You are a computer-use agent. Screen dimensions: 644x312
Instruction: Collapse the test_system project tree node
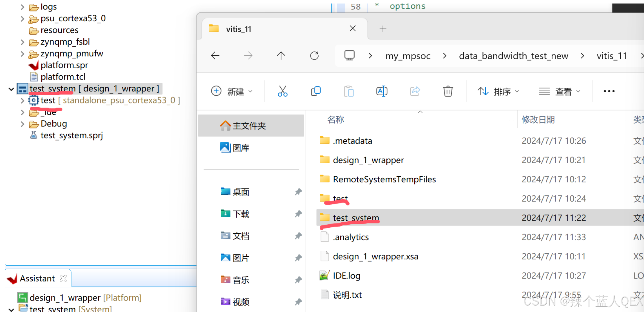pos(11,89)
